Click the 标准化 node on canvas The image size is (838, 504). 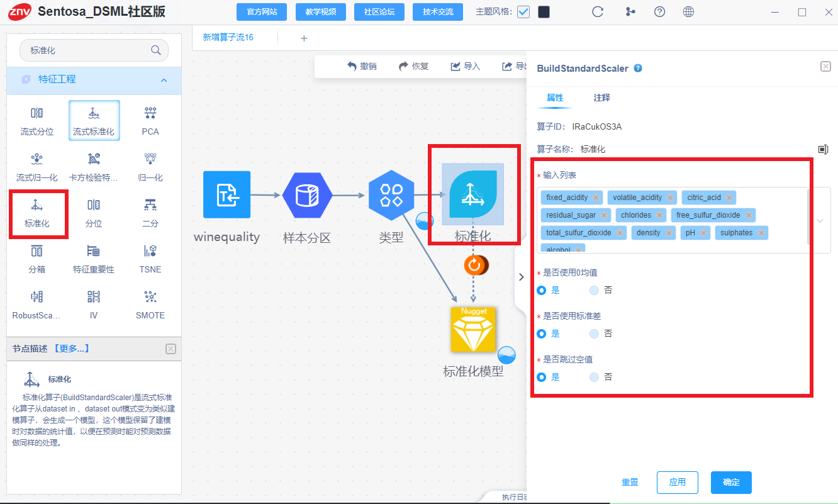(x=473, y=194)
